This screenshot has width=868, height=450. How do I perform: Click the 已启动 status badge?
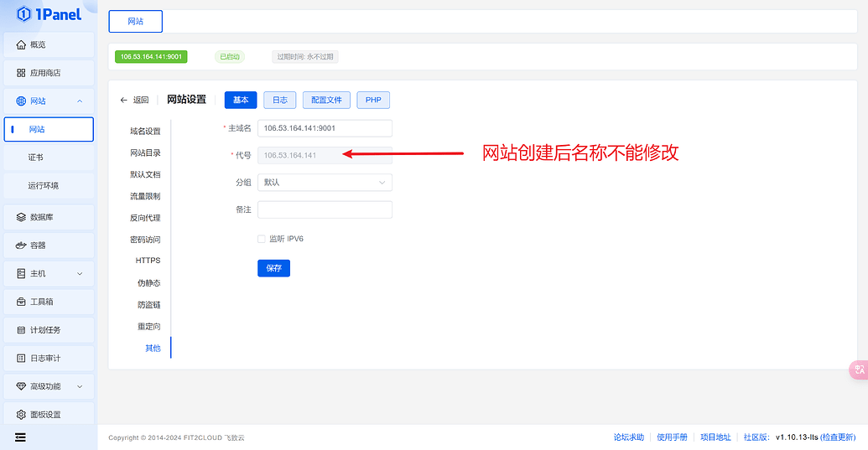click(230, 56)
